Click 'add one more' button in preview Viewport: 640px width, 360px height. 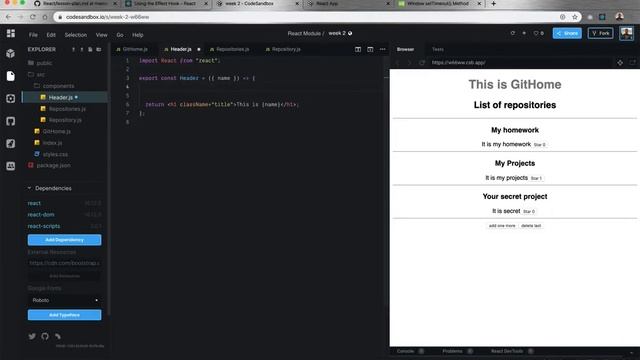(x=502, y=226)
